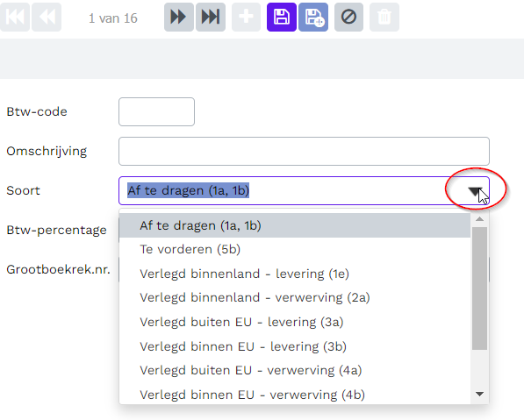Go to the first record
Screen dimensions: 524x420
click(15, 17)
